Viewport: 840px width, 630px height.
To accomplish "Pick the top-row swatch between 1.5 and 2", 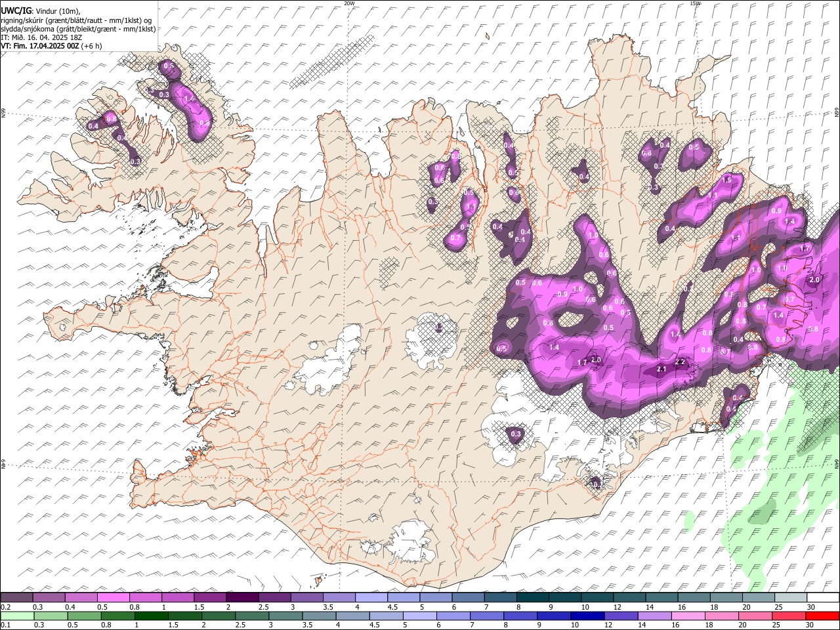I will click(209, 597).
